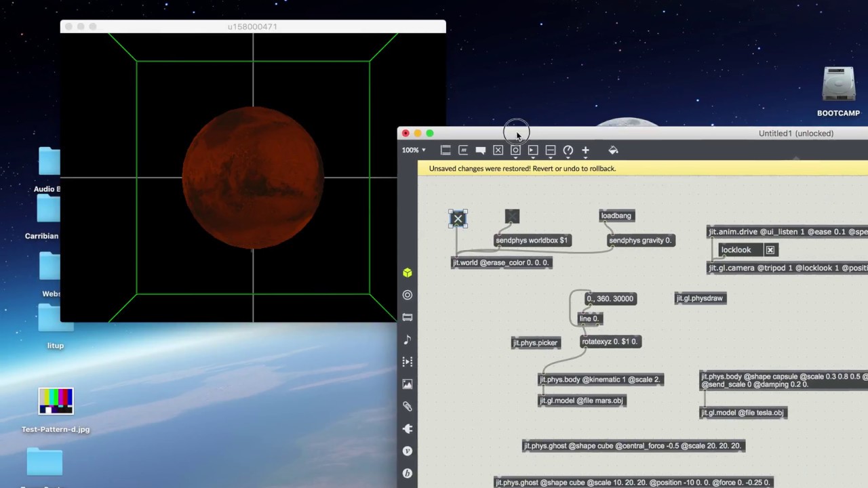Screen dimensions: 868x488
Task: Select the jit.gl.model @file tesla.obj object
Action: click(743, 413)
